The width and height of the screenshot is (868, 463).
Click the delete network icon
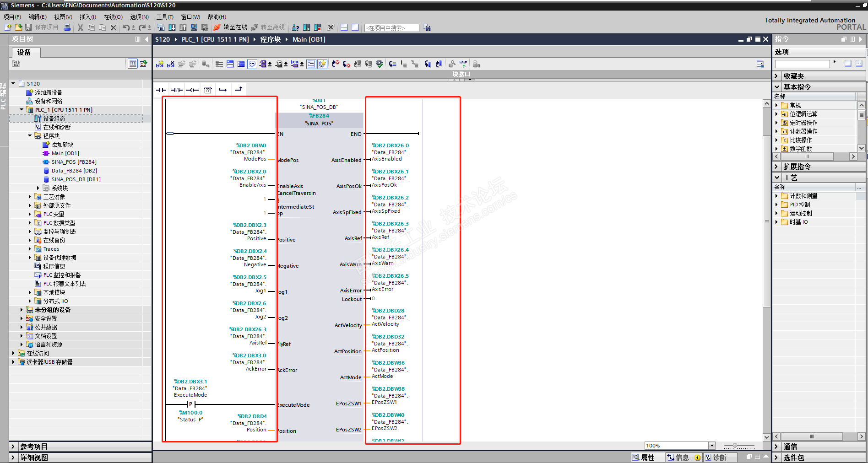[x=171, y=64]
